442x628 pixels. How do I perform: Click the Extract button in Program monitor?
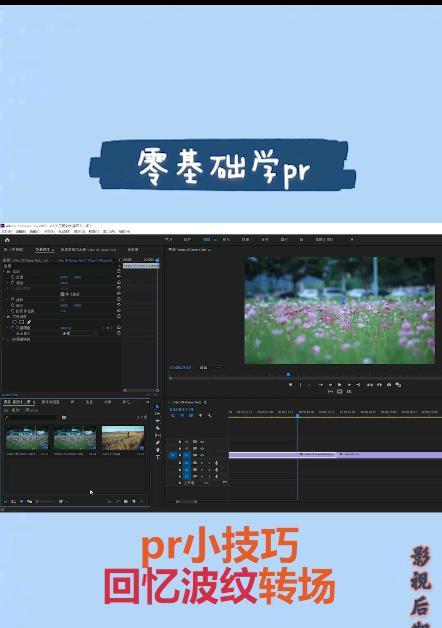[379, 385]
